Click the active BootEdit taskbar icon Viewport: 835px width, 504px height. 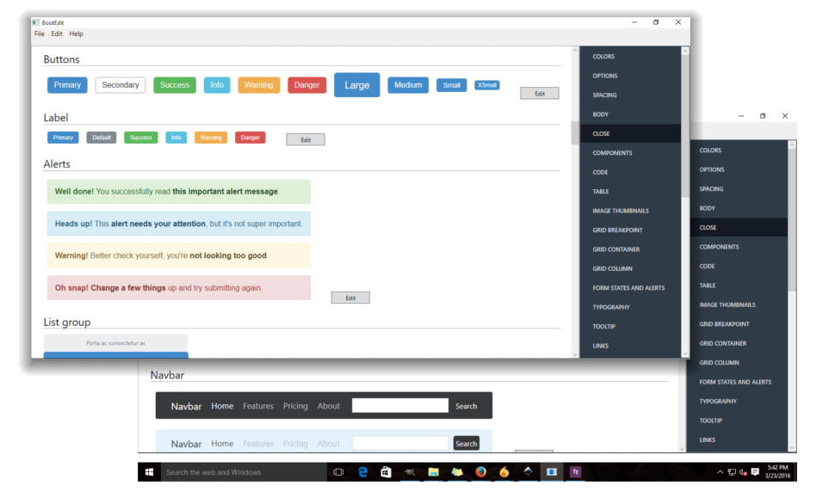pyautogui.click(x=552, y=472)
